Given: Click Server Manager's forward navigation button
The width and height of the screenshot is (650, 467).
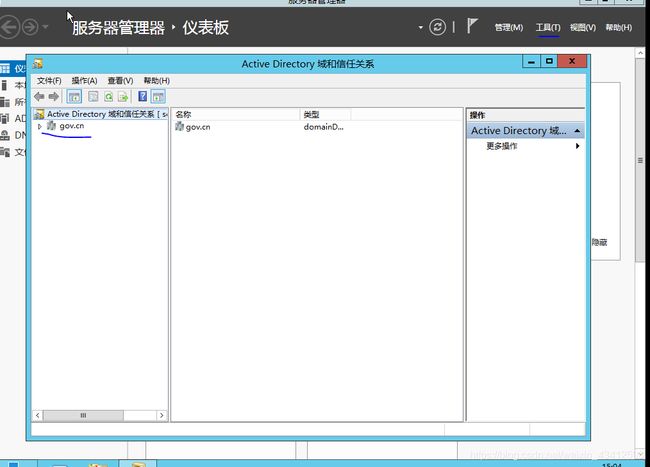Looking at the screenshot, I should 30,27.
